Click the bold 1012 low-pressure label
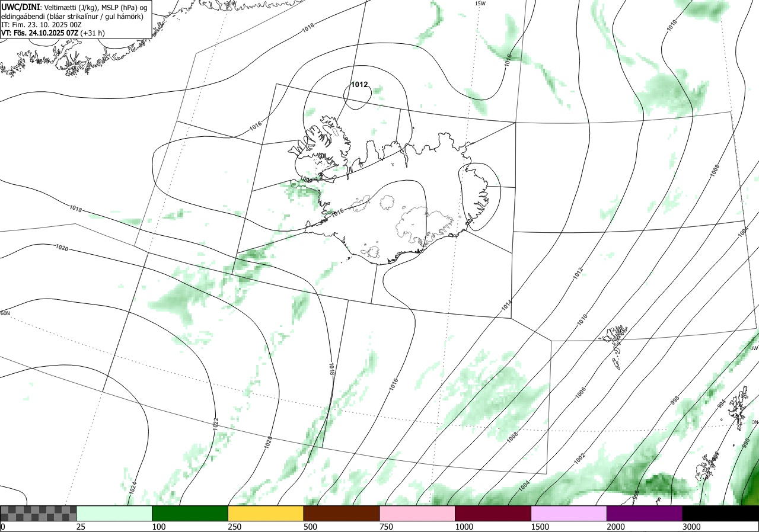The width and height of the screenshot is (759, 532). (x=360, y=85)
